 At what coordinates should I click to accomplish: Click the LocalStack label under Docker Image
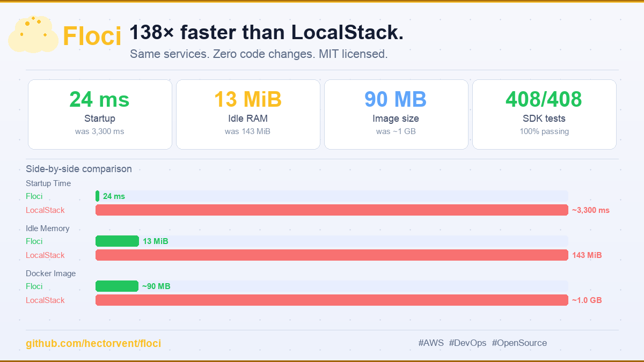(x=45, y=300)
